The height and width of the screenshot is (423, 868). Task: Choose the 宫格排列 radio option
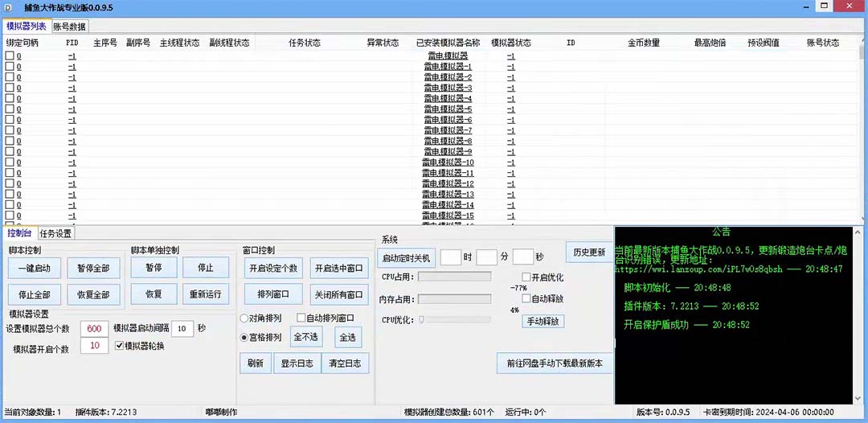click(x=245, y=338)
